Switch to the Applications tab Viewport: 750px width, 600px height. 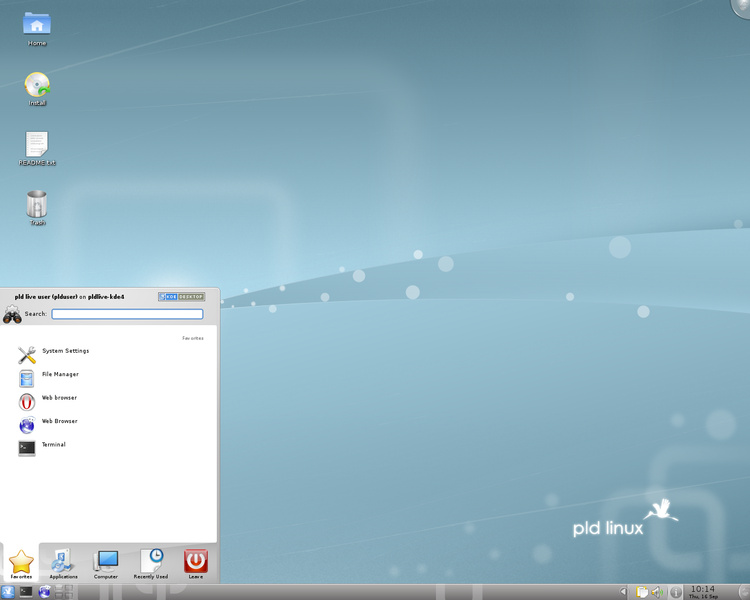point(63,563)
